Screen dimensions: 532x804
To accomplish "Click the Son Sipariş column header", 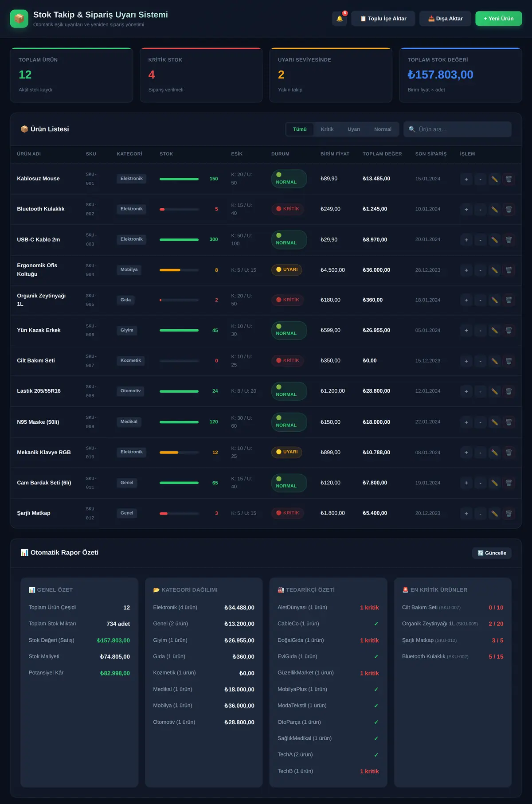I will [431, 154].
